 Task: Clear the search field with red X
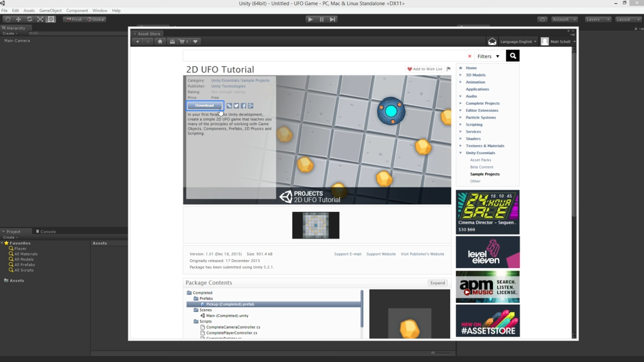click(469, 57)
